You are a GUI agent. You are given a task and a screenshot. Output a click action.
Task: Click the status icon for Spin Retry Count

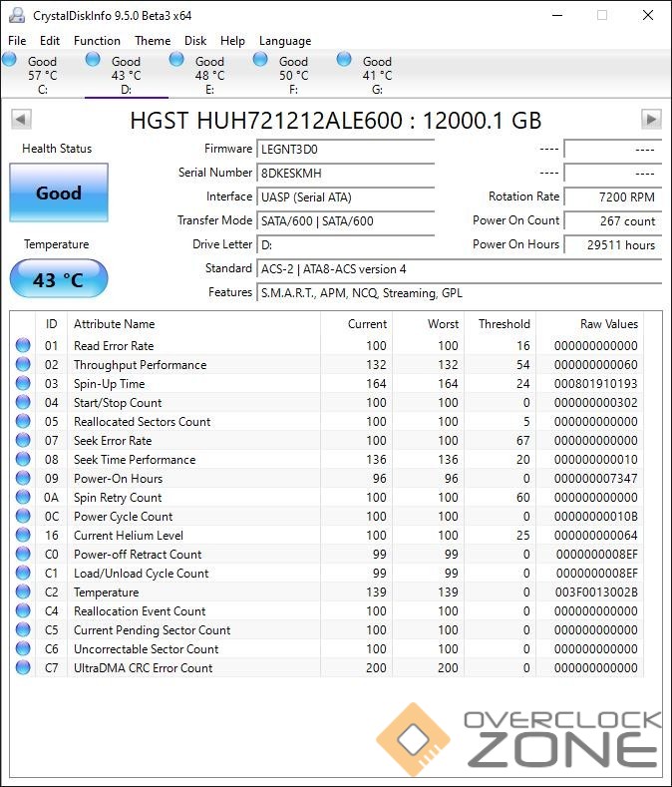click(x=23, y=497)
